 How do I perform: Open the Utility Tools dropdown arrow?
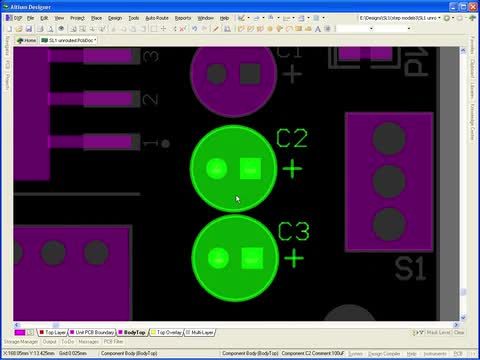(x=248, y=18)
